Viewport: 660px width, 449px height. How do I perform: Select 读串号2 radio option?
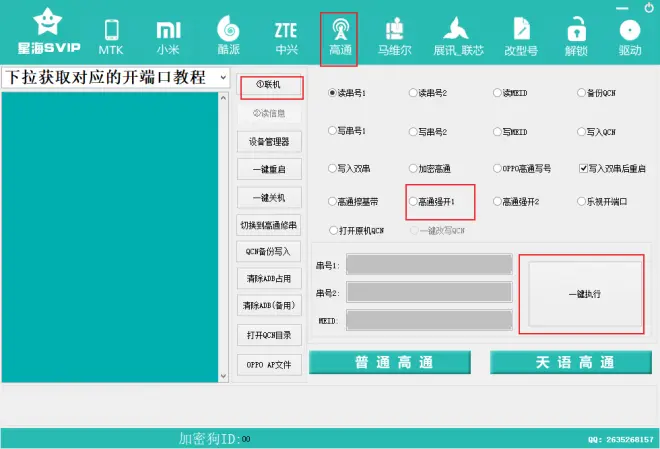[x=428, y=93]
